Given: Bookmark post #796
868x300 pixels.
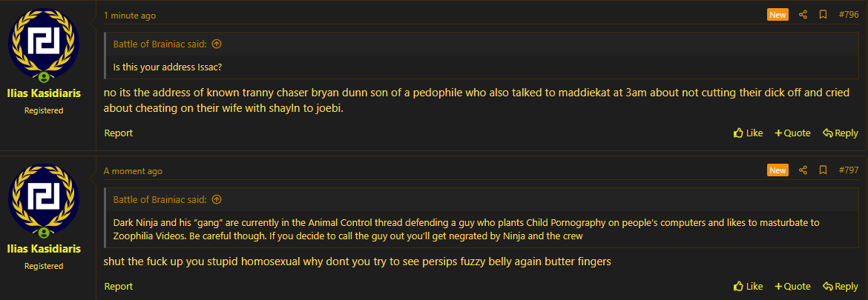Looking at the screenshot, I should coord(823,15).
